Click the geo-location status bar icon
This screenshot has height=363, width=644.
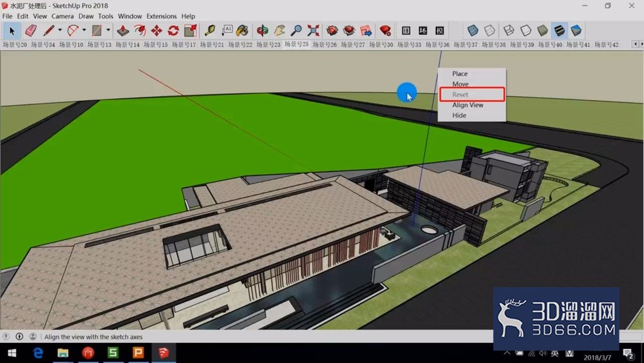pos(6,337)
